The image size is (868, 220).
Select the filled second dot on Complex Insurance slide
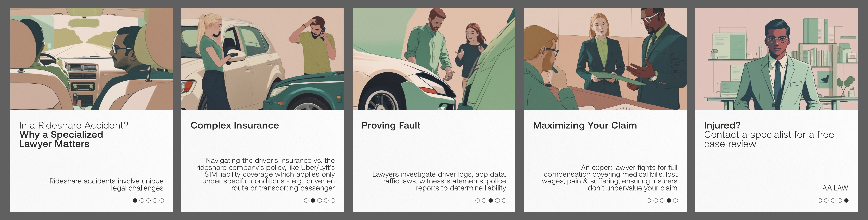pos(313,200)
